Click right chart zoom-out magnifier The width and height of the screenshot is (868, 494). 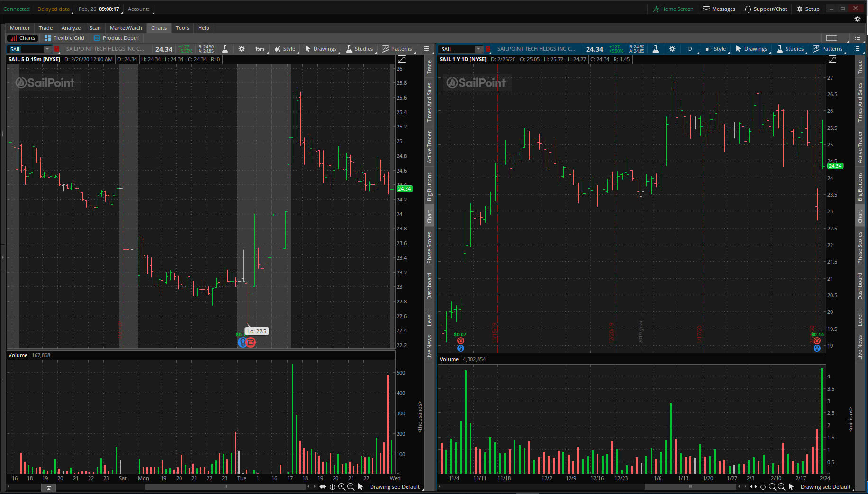pyautogui.click(x=782, y=487)
